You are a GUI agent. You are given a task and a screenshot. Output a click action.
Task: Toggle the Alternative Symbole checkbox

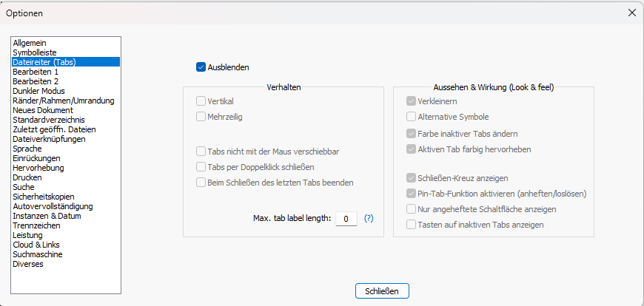coord(411,117)
